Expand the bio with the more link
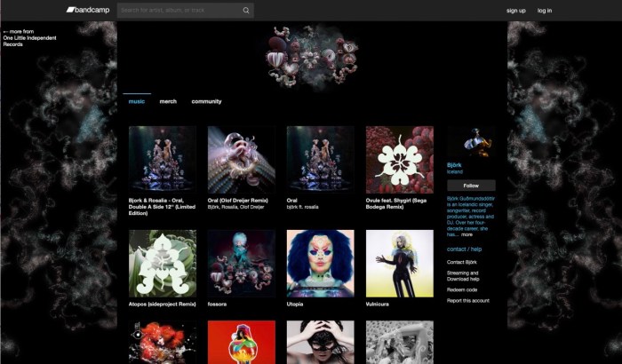The width and height of the screenshot is (622, 364). [466, 234]
